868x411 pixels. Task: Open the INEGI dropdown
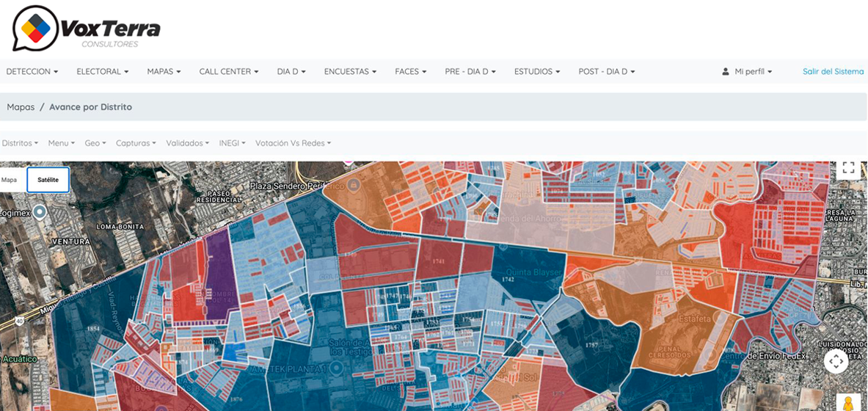point(232,143)
